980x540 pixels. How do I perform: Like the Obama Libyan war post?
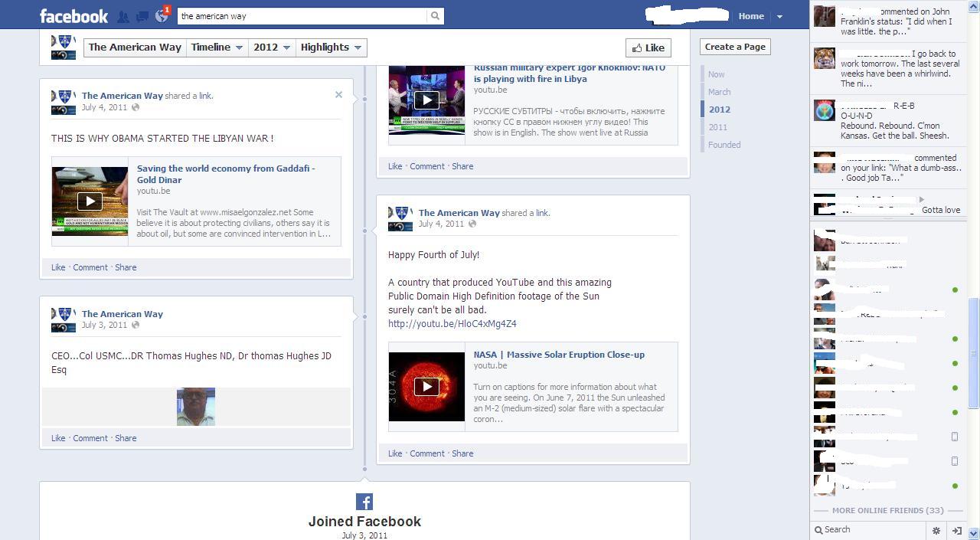pyautogui.click(x=58, y=267)
